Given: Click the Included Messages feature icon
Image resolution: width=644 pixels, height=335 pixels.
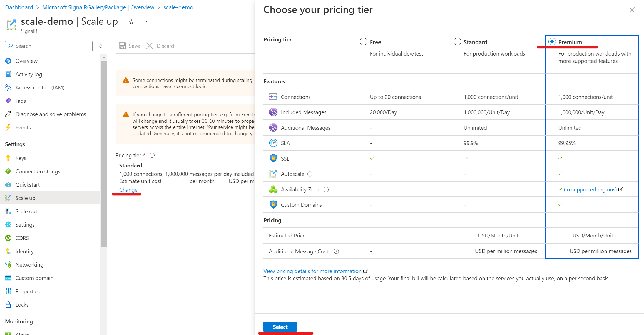Looking at the screenshot, I should (272, 112).
